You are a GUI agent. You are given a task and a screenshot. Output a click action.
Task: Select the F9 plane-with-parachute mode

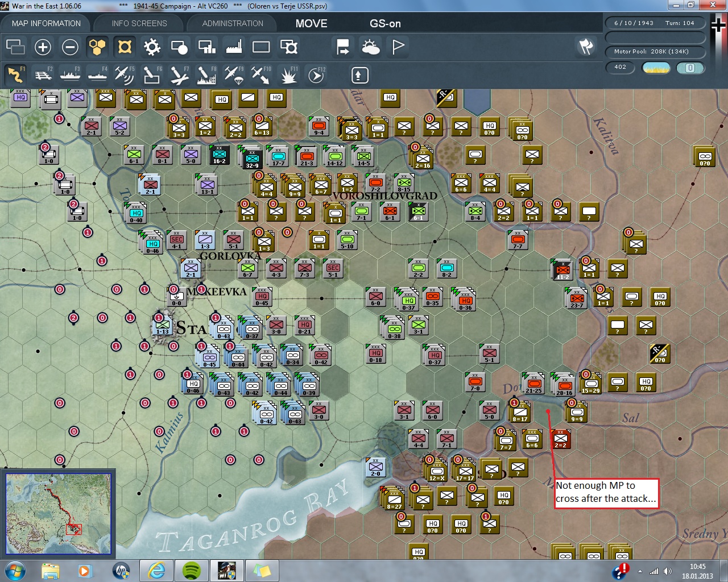tap(234, 75)
